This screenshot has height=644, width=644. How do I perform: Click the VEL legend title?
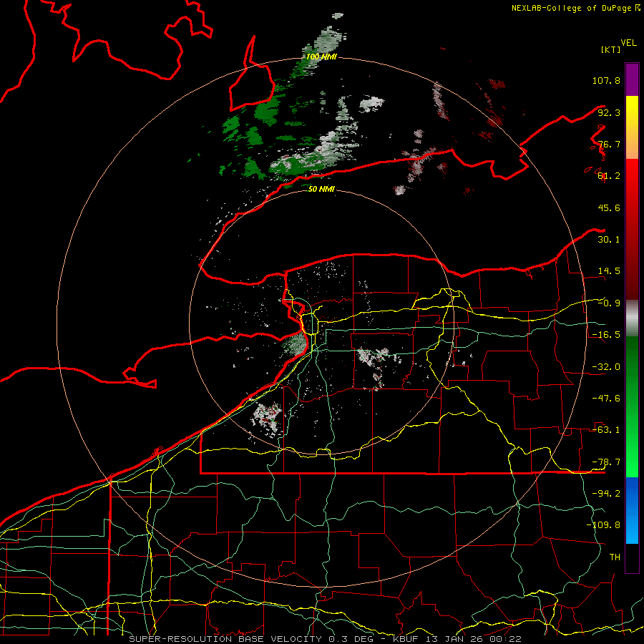coord(628,42)
